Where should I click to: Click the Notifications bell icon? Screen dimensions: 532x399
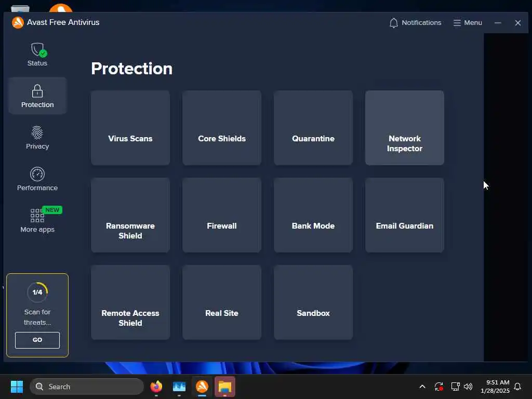click(394, 23)
